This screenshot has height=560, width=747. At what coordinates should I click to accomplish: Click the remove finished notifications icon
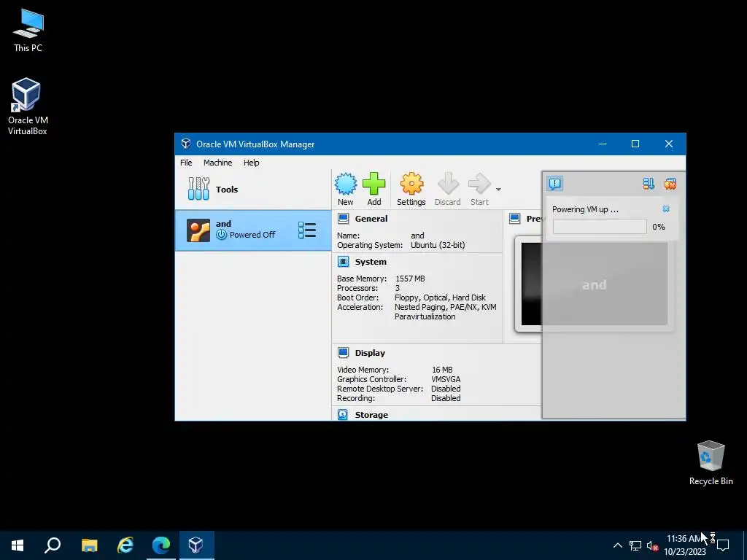670,184
